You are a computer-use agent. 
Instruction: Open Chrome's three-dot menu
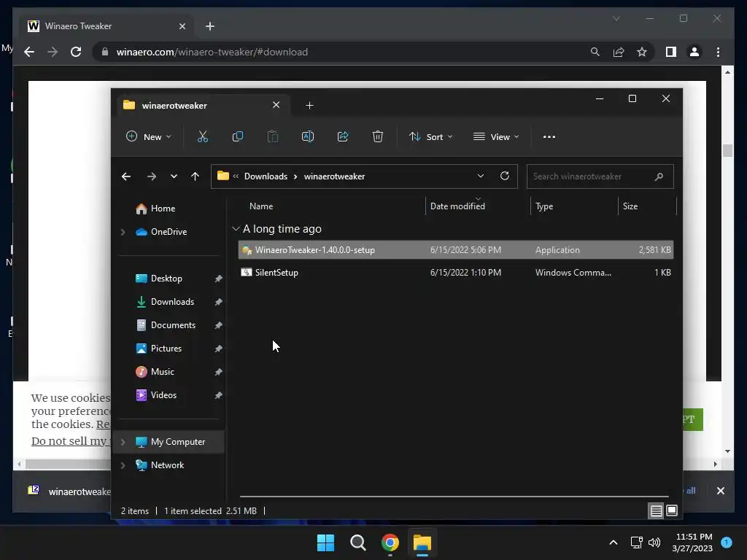click(x=718, y=52)
